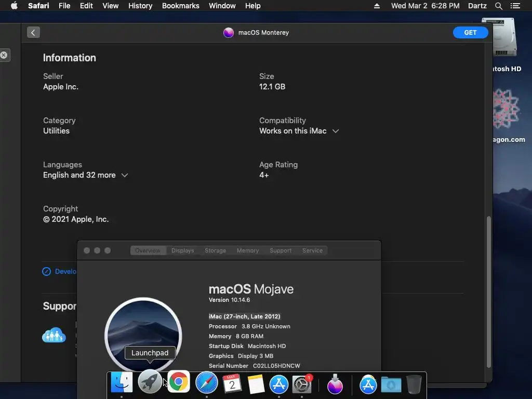Switch to the Service tab

coord(312,250)
